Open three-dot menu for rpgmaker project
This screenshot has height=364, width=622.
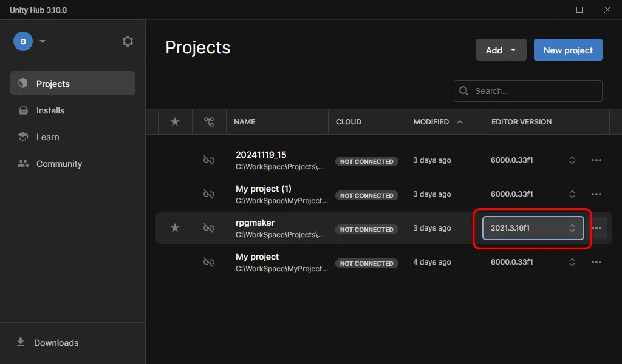pyautogui.click(x=596, y=228)
